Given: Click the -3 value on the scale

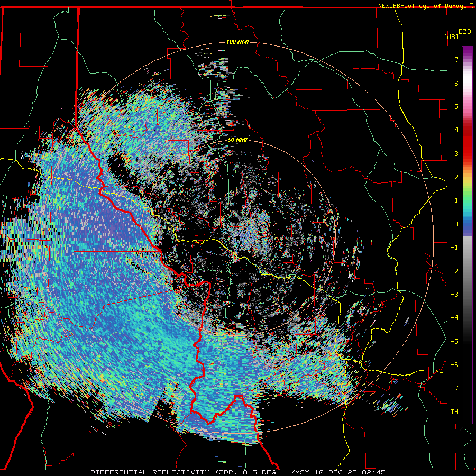Looking at the screenshot, I should point(454,295).
